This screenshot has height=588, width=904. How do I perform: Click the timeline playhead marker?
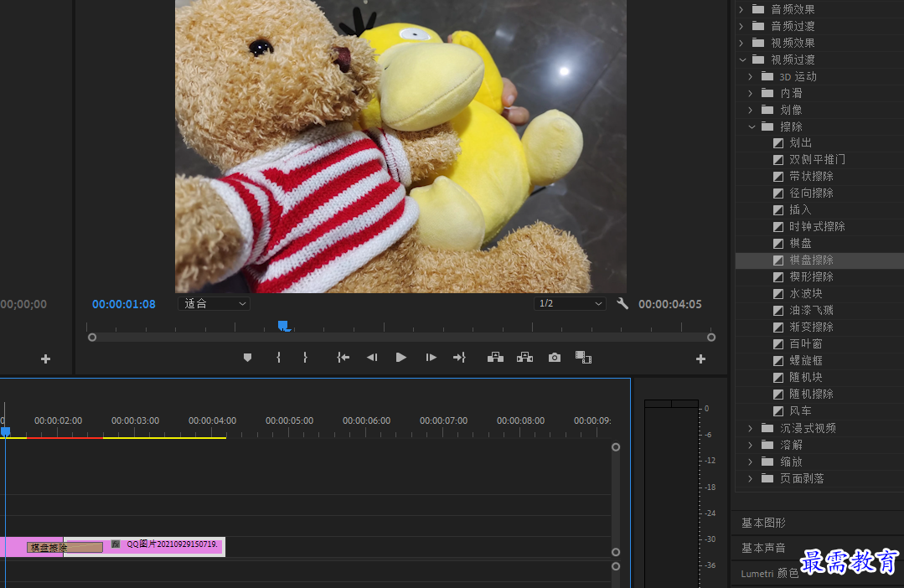click(5, 431)
